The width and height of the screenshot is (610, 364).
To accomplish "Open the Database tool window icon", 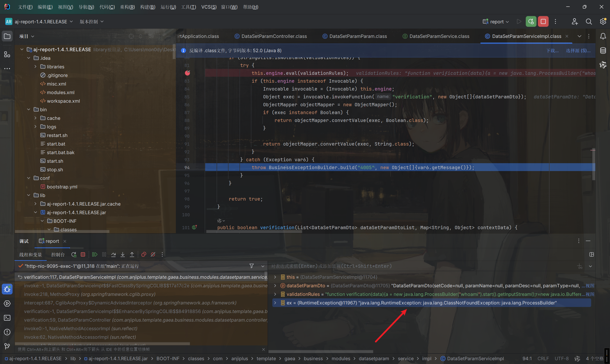I will click(x=603, y=51).
